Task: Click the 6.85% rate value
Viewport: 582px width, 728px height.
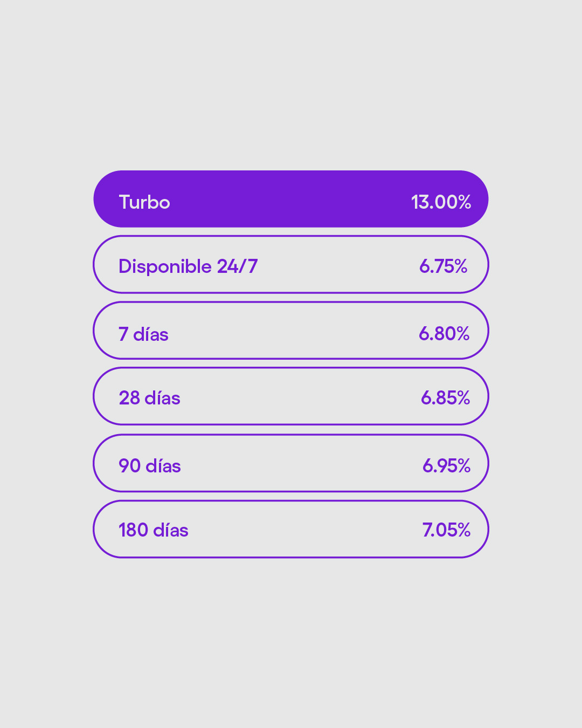Action: [445, 398]
